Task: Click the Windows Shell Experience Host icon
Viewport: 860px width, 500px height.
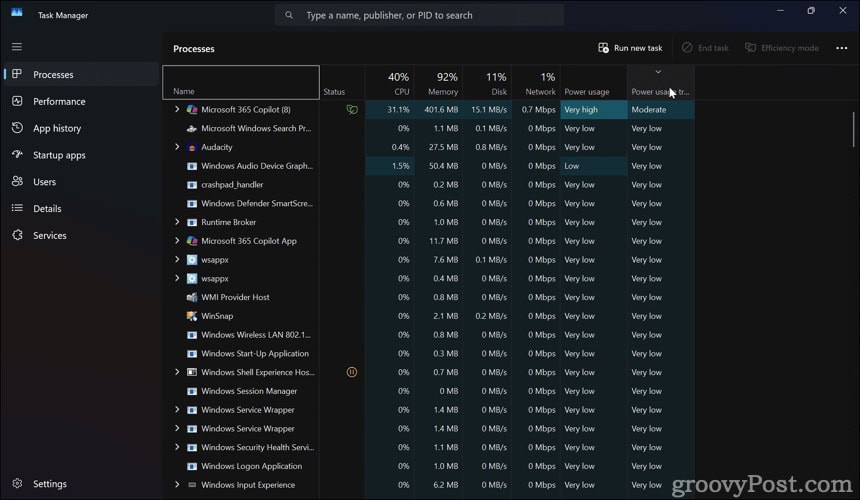Action: click(x=191, y=372)
